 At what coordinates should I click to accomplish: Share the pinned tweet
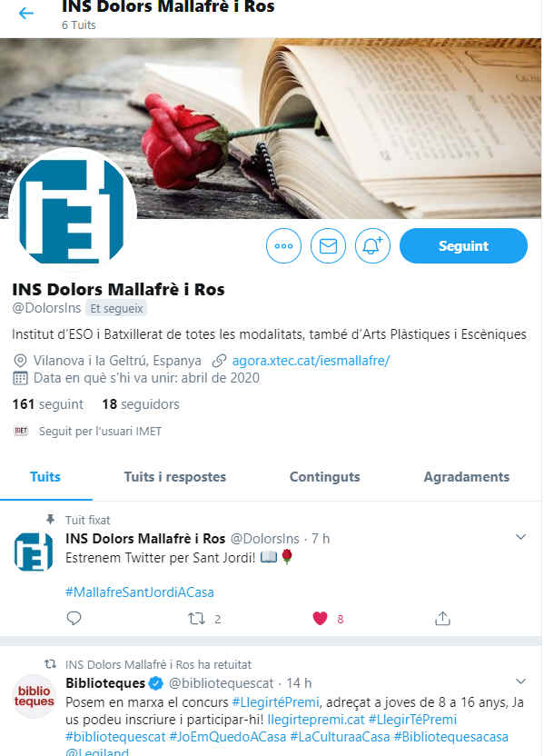(x=442, y=618)
